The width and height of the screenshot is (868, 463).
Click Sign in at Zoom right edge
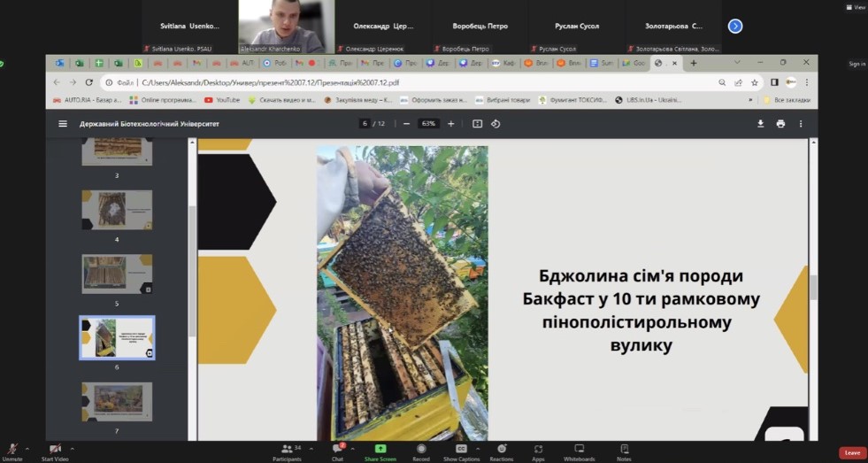[x=856, y=65]
